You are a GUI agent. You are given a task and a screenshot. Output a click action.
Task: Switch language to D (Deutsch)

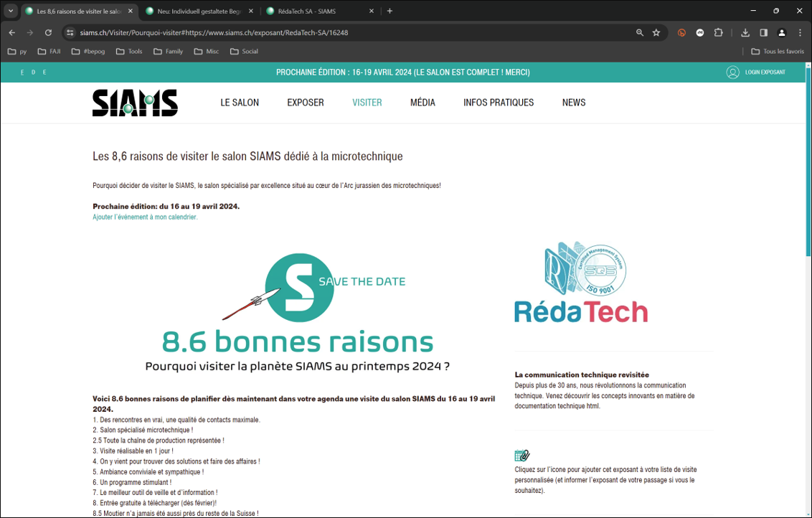(x=33, y=72)
